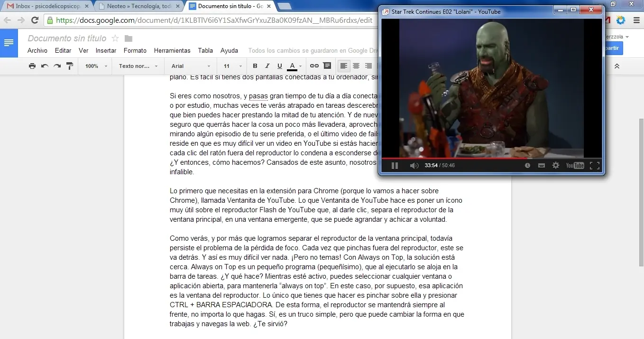644x339 pixels.
Task: Align text to the left
Action: tap(344, 66)
